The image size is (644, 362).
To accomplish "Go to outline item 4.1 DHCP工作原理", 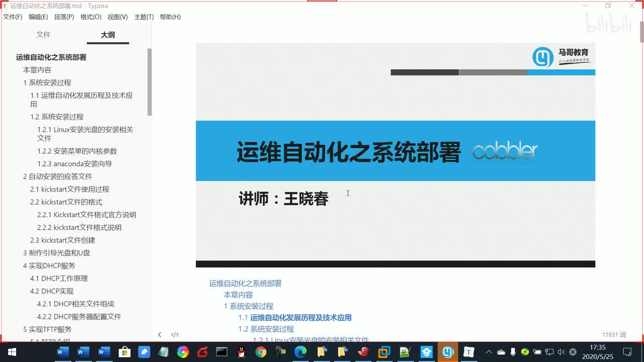I will tap(59, 279).
